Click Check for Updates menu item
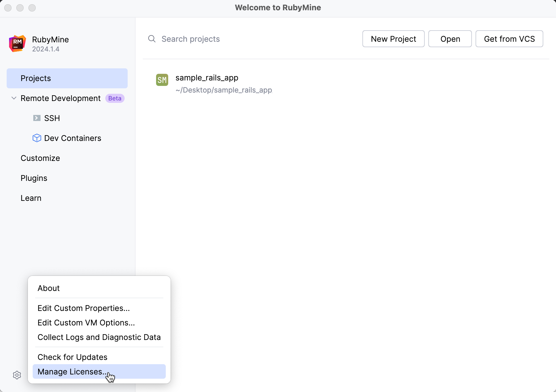556x392 pixels. [72, 357]
